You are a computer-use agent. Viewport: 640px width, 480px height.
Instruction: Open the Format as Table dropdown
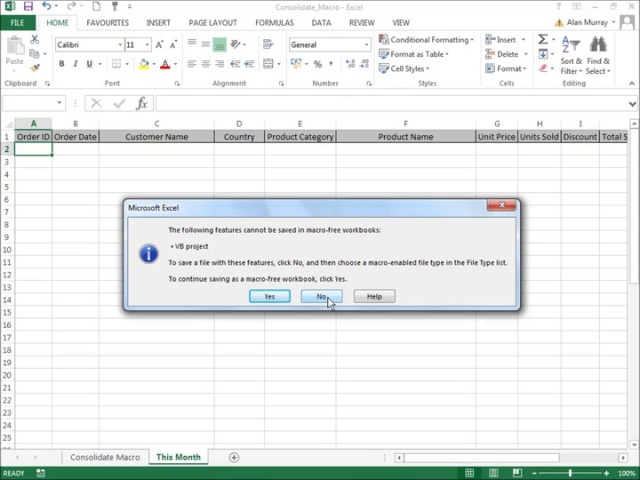point(413,54)
